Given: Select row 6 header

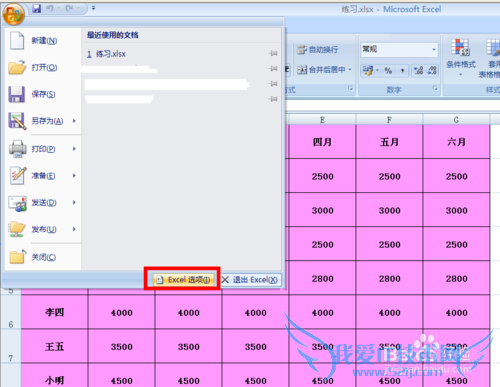Looking at the screenshot, I should coord(11,312).
